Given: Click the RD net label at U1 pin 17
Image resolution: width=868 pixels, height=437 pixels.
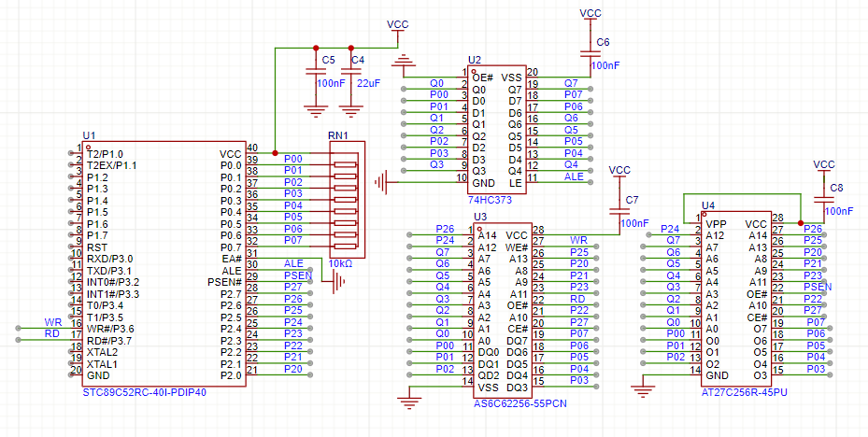Looking at the screenshot, I should pyautogui.click(x=52, y=333).
